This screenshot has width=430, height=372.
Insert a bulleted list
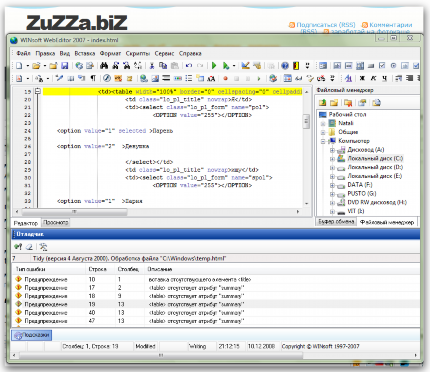coord(189,78)
